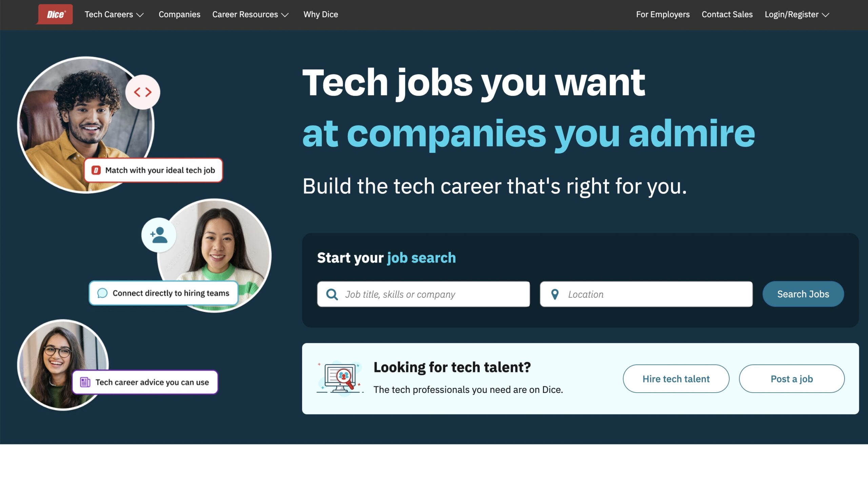Viewport: 868px width, 479px height.
Task: Click the location pin icon in location field
Action: coord(554,294)
